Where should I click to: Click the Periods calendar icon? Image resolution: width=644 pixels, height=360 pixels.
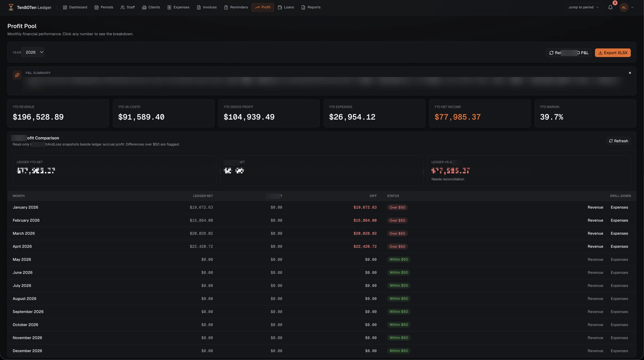96,7
